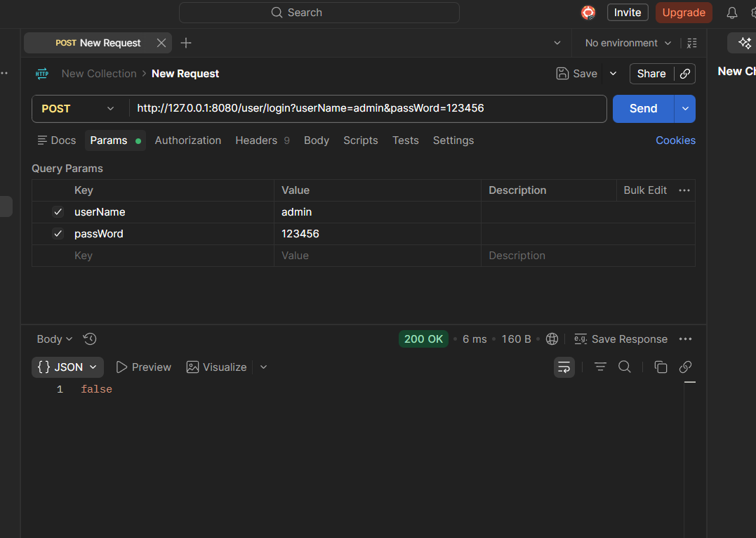Click the Upgrade button

684,13
